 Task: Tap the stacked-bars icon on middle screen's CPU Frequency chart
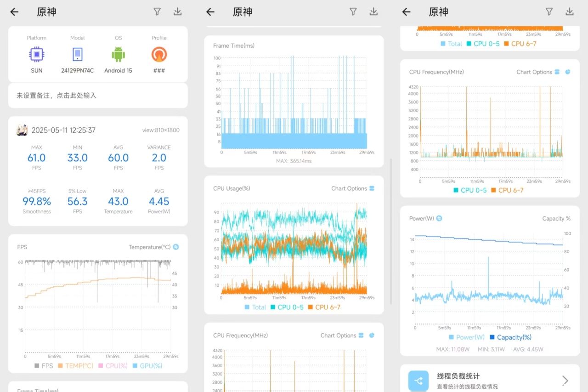[361, 335]
